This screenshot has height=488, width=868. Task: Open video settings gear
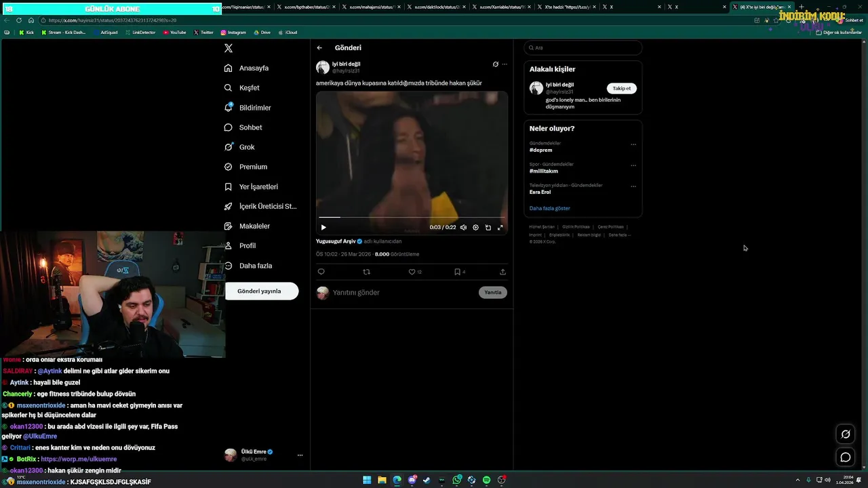tap(475, 228)
